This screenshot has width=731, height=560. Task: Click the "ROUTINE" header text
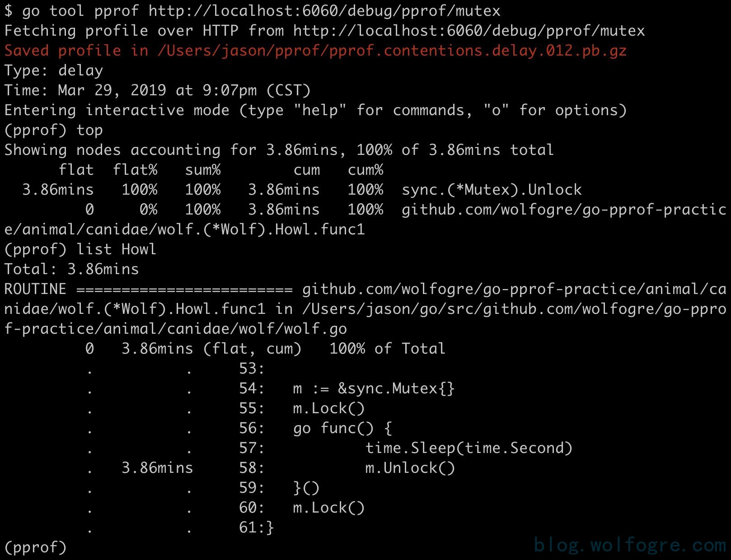35,289
